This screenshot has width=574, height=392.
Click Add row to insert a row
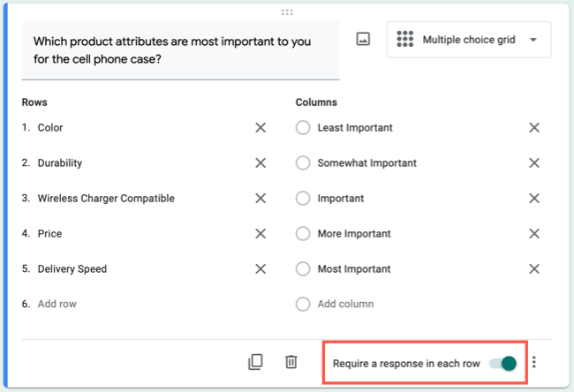point(57,304)
